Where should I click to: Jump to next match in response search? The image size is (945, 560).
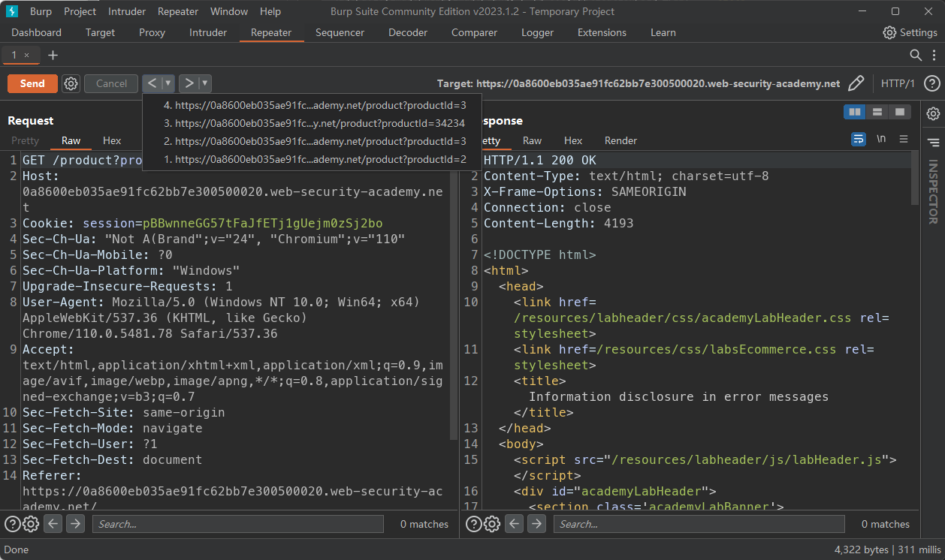tap(536, 524)
